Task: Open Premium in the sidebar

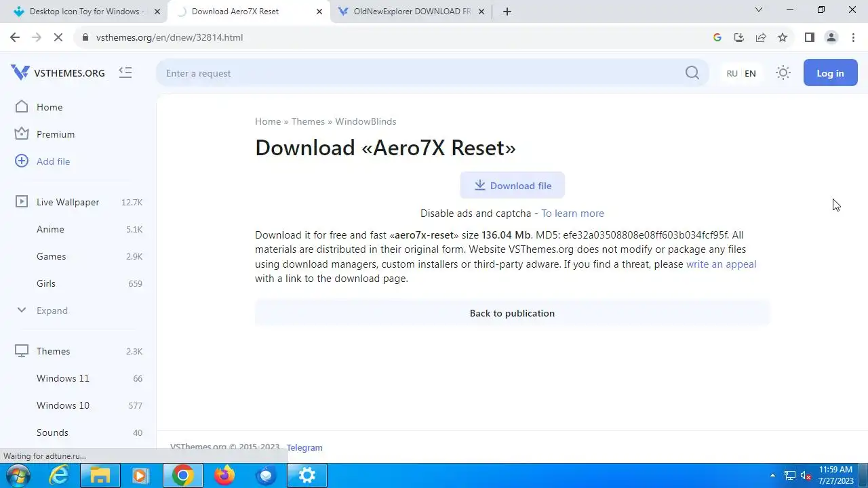Action: pos(56,134)
